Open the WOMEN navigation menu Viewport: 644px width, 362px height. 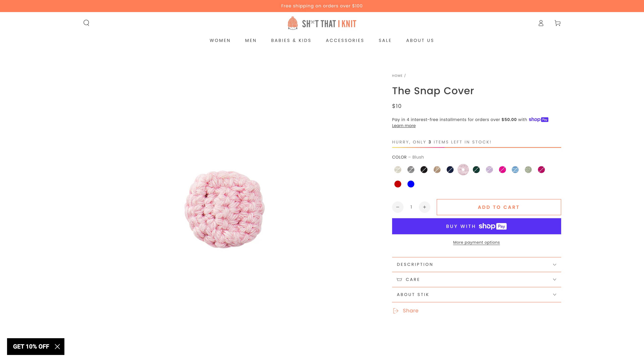pyautogui.click(x=220, y=40)
